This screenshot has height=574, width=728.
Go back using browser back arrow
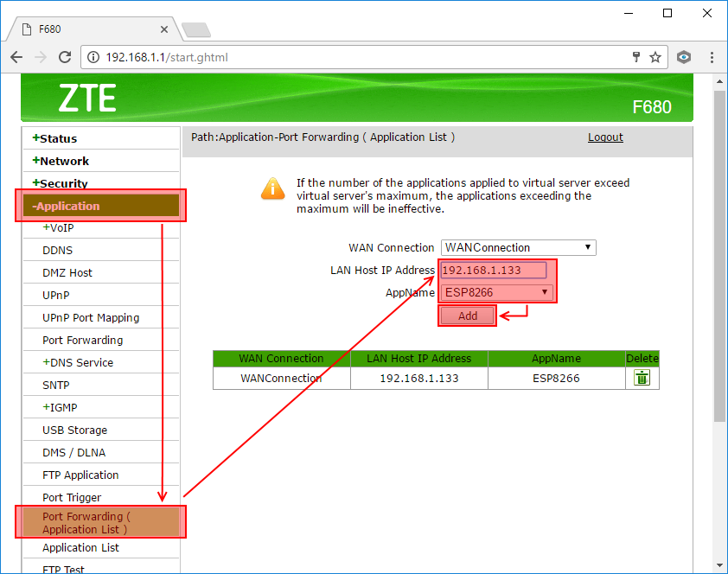(16, 57)
